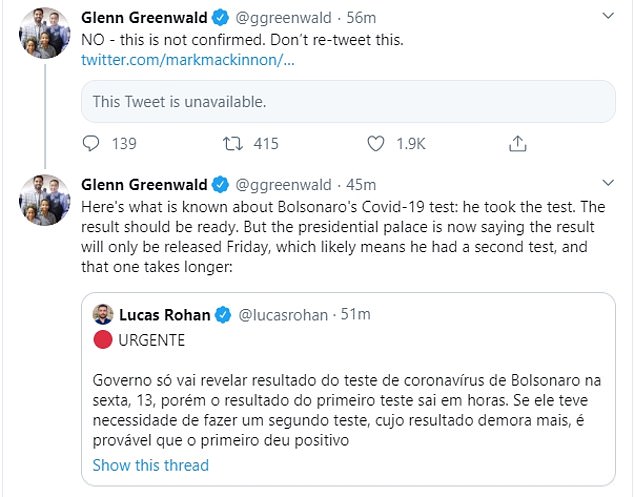Like the tweet with 1.9K likes
Image resolution: width=634 pixels, height=497 pixels.
(376, 144)
